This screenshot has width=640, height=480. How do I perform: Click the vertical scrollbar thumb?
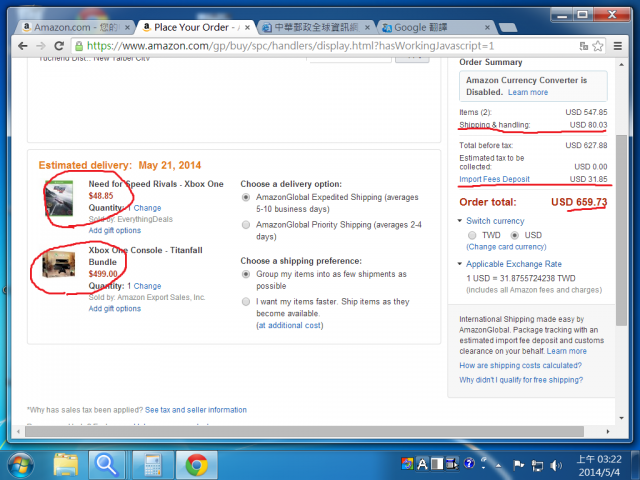click(x=621, y=230)
